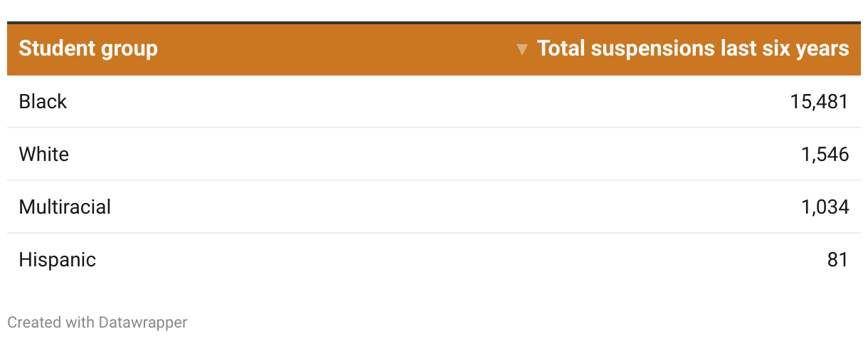The width and height of the screenshot is (868, 339).
Task: Click the Multiracial row label
Action: (65, 207)
